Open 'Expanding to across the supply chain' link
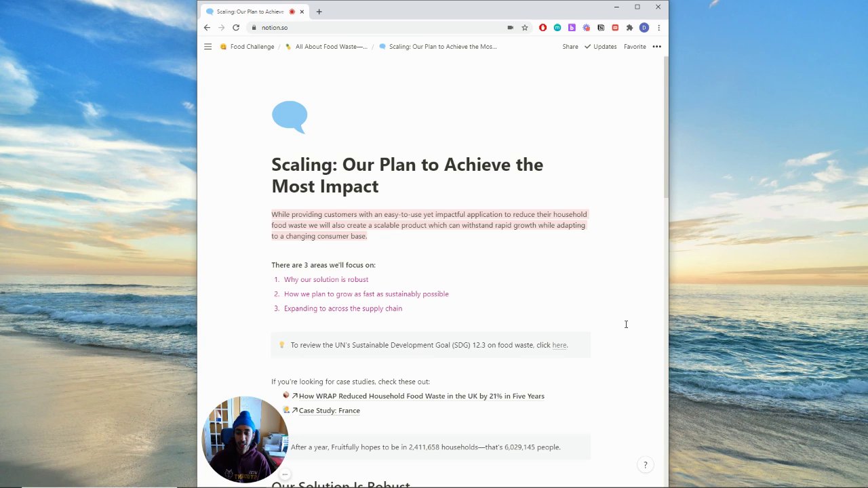This screenshot has width=868, height=488. point(343,308)
